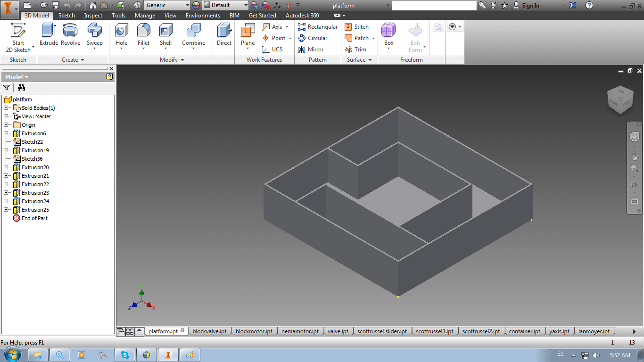
Task: Use the Mirror pattern tool
Action: pos(310,49)
